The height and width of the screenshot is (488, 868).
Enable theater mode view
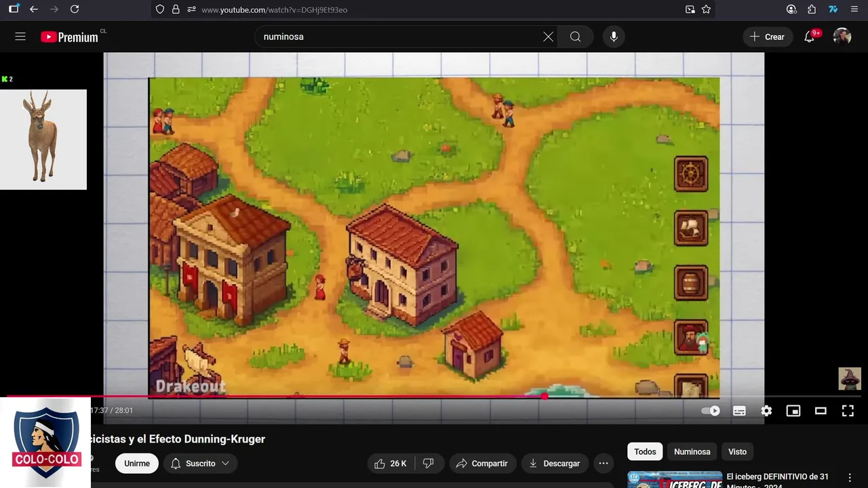[x=821, y=411]
